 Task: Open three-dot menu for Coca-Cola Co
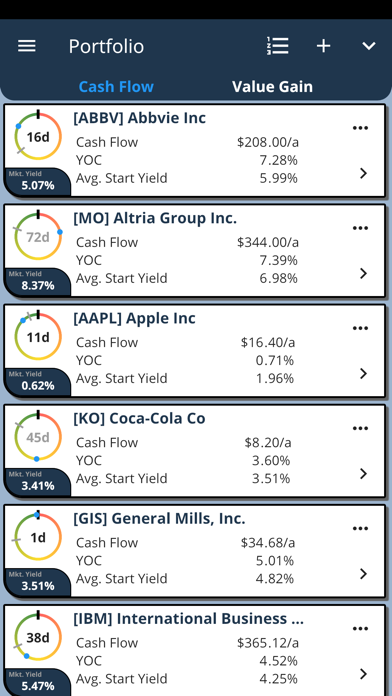(x=360, y=429)
